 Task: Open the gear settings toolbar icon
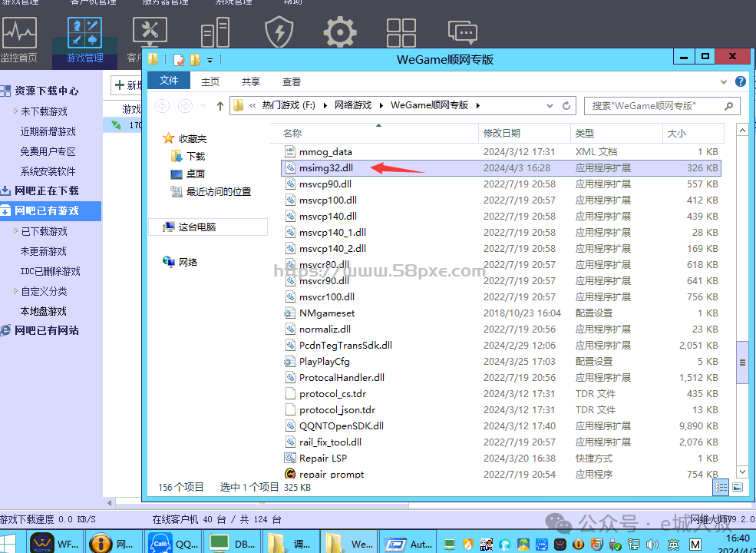pyautogui.click(x=340, y=32)
